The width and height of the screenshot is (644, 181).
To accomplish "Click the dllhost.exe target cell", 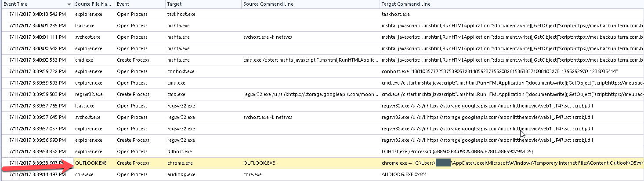I will coord(180,151).
